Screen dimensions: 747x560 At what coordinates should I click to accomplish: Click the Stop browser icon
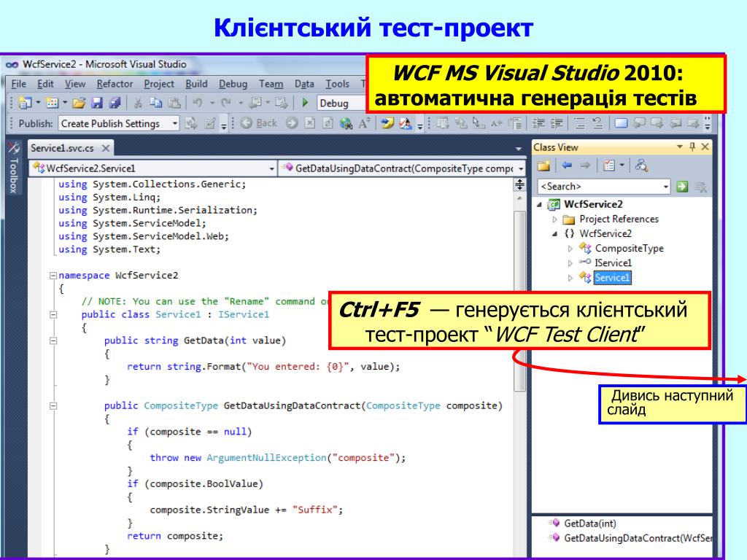(310, 123)
